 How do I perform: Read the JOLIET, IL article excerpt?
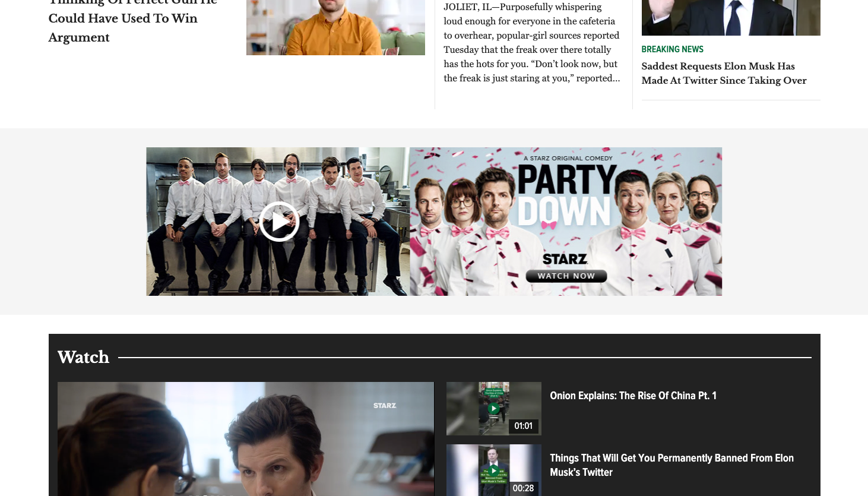[x=532, y=43]
